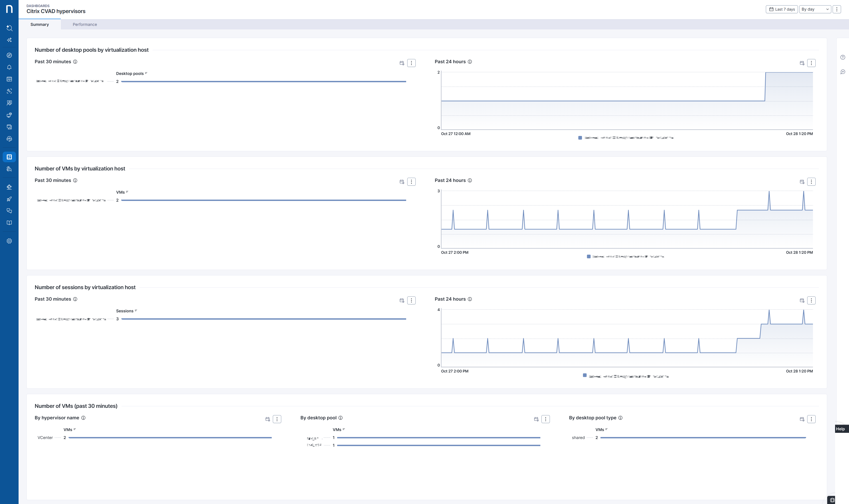Open the 'By day' granularity dropdown
Screen dimensions: 849x504
point(815,9)
